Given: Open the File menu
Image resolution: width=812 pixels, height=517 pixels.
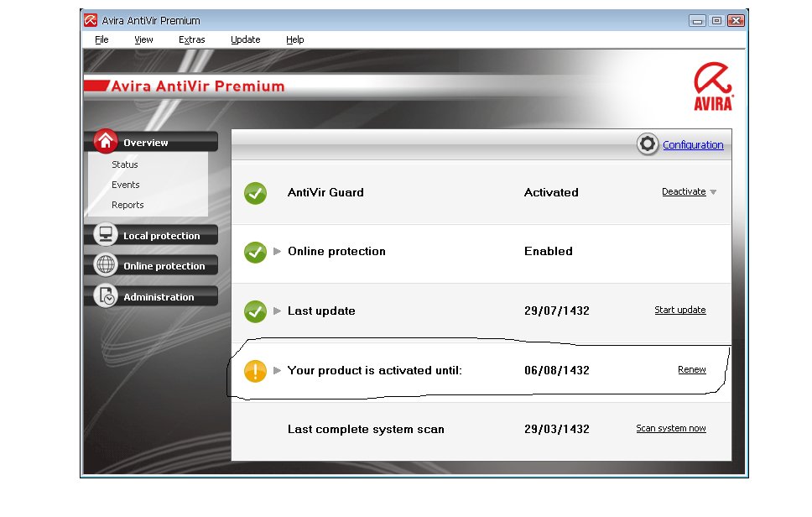Looking at the screenshot, I should coord(101,39).
